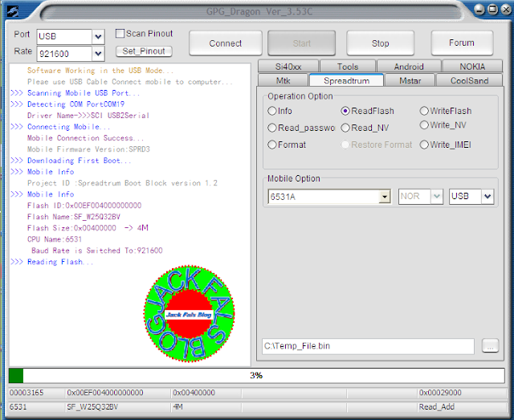Click the 'Reading Flash...' log line
The image size is (514, 420).
[60, 262]
